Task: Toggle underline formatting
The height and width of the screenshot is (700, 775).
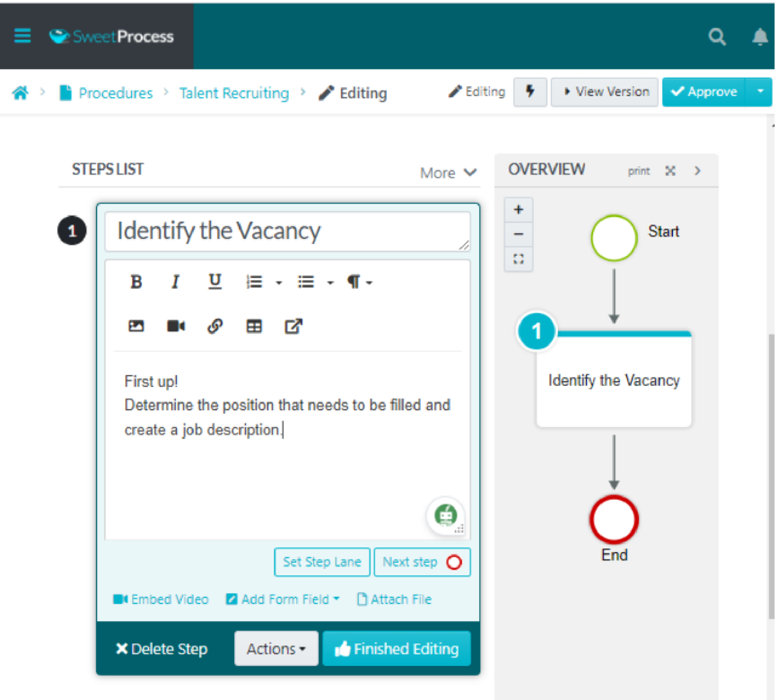Action: tap(215, 282)
